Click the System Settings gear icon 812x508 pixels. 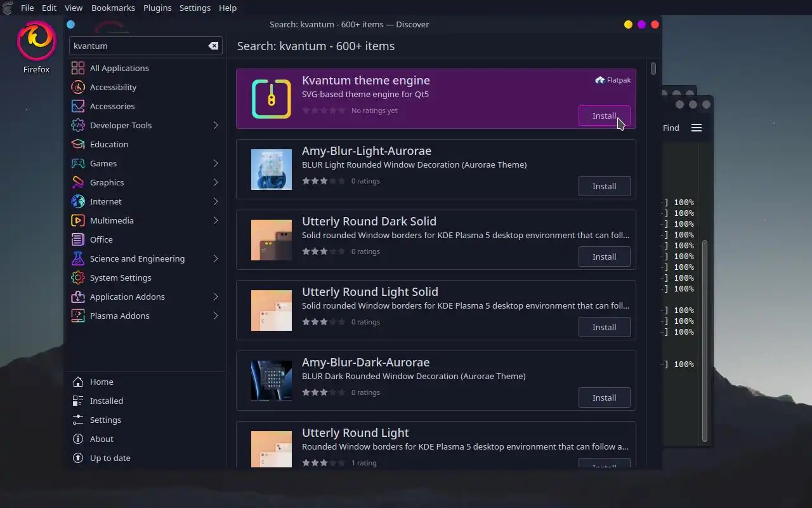[x=78, y=277]
